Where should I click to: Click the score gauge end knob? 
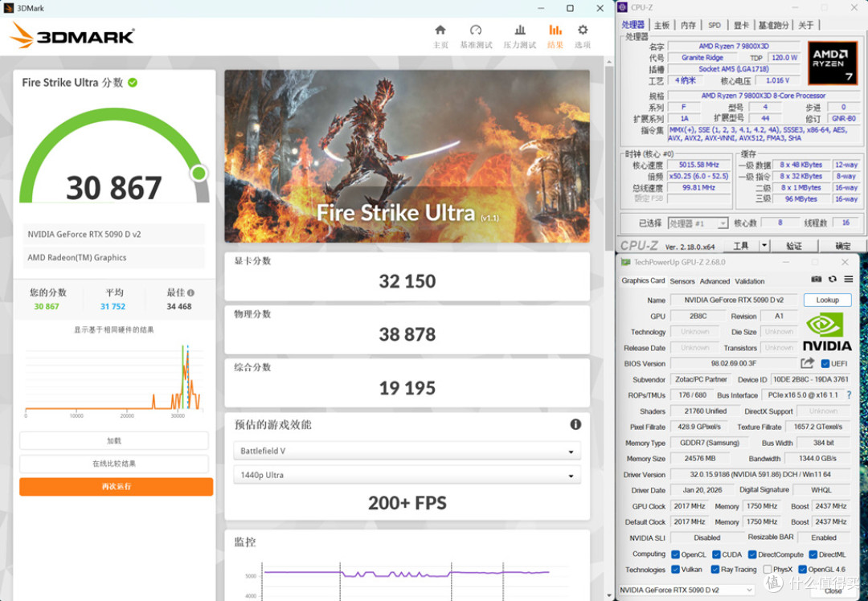(x=199, y=174)
